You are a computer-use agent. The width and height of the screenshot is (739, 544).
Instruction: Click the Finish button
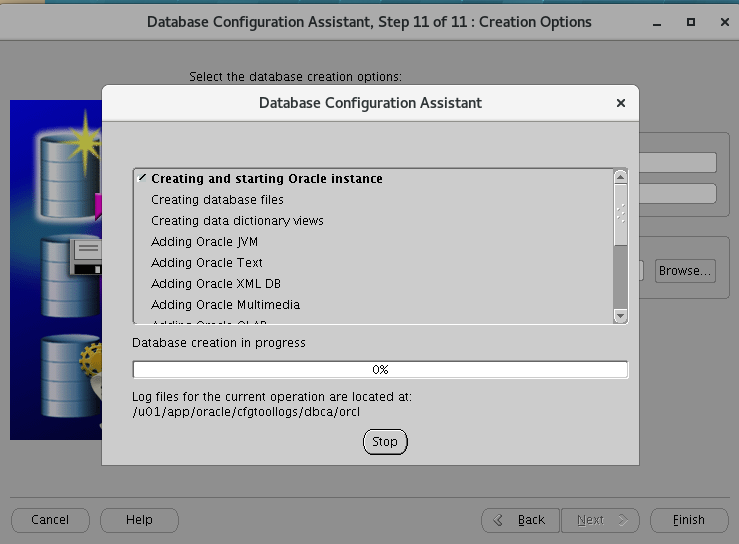(x=688, y=520)
